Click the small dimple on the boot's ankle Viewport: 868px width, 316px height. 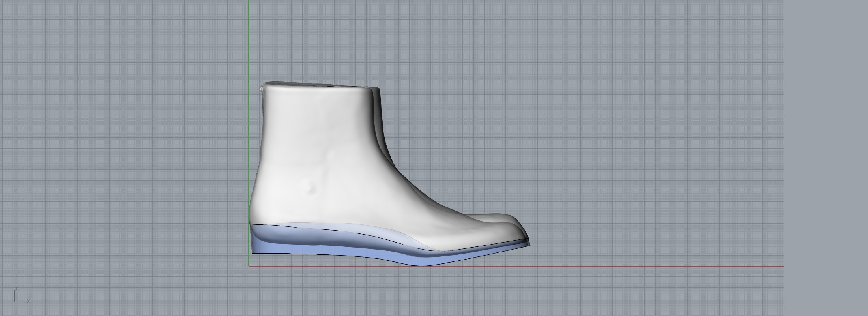312,189
